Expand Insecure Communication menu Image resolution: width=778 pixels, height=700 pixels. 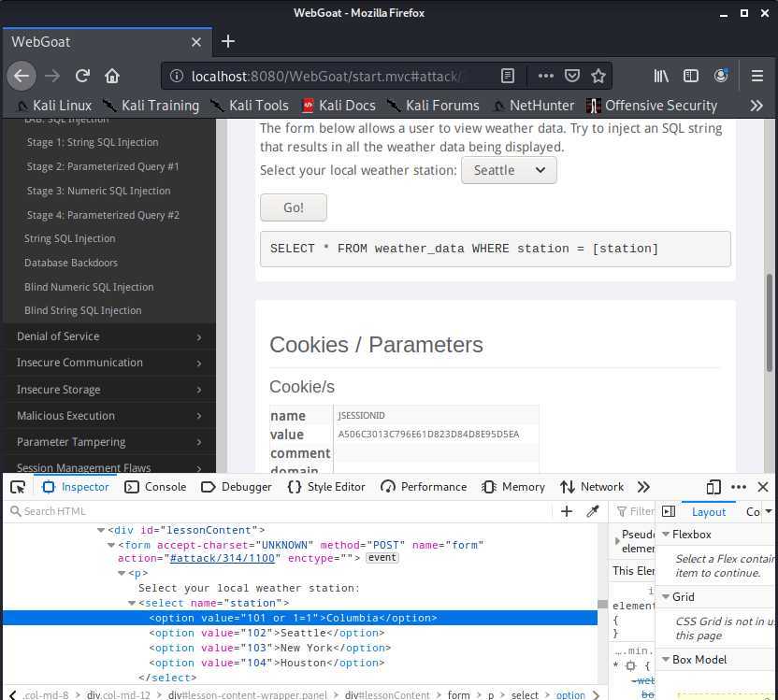coord(109,363)
